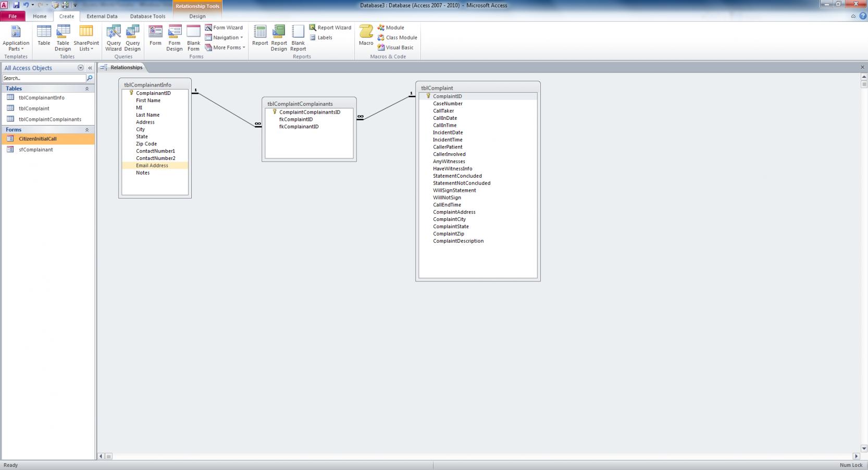Open Table Design view

(x=63, y=38)
